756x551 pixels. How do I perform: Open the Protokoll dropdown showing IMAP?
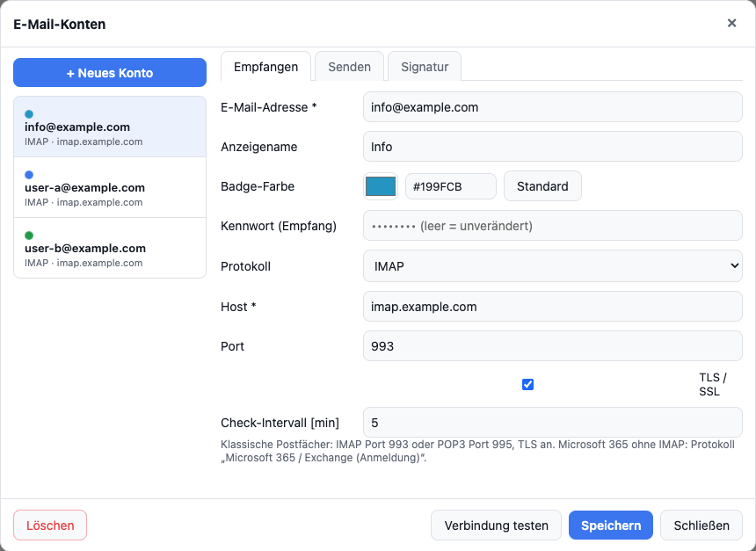pos(553,266)
